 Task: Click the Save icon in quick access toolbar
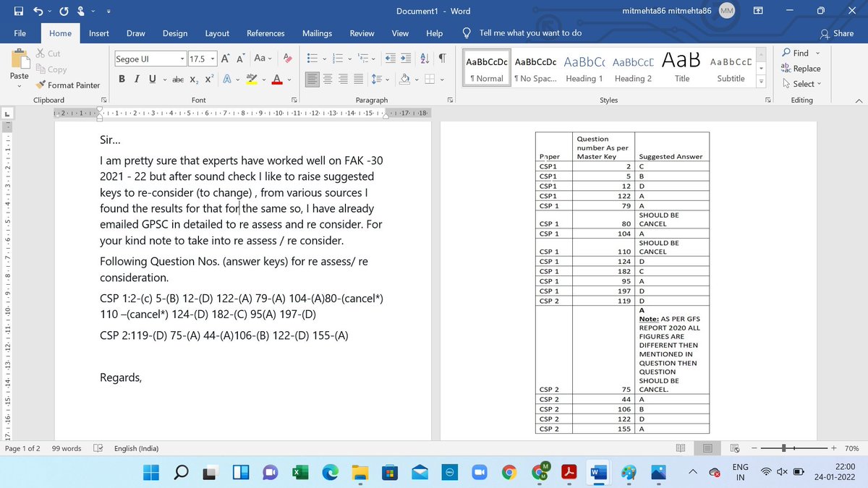(17, 11)
